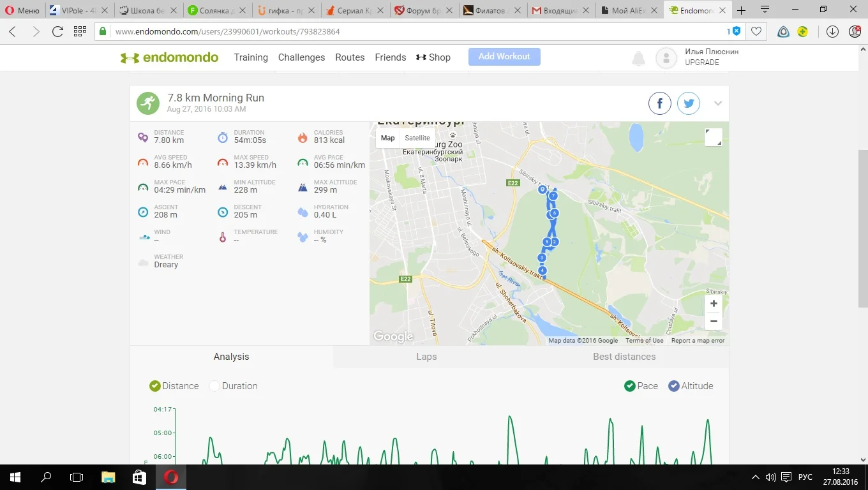Click the ad blocker shield icon
Viewport: 868px width, 490px height.
[x=736, y=31]
